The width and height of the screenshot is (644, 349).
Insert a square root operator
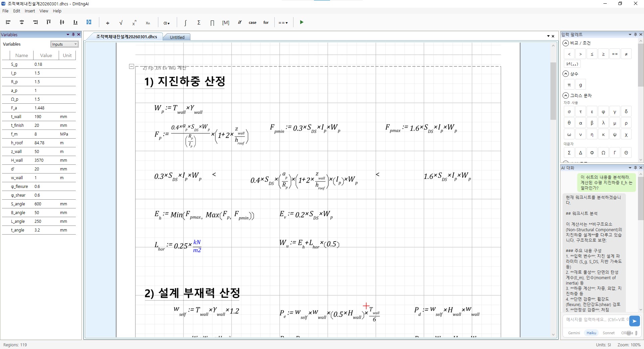coord(121,22)
